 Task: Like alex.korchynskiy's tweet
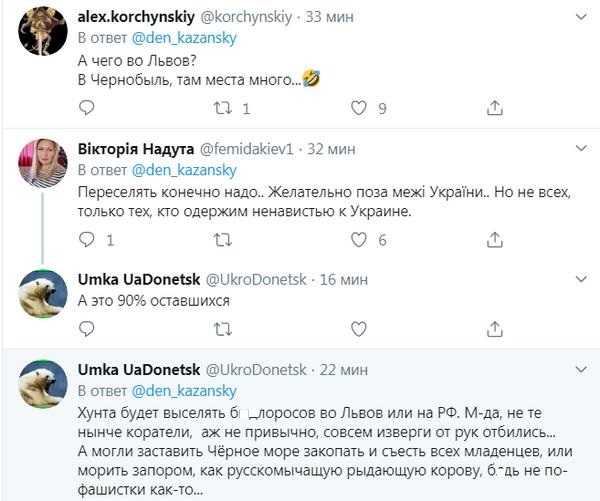coord(358,107)
